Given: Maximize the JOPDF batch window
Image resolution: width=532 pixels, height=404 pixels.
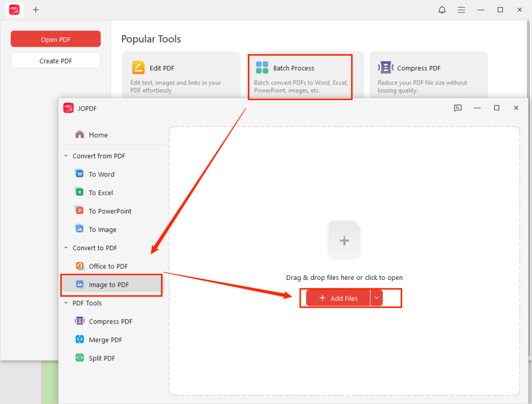Looking at the screenshot, I should (x=496, y=108).
